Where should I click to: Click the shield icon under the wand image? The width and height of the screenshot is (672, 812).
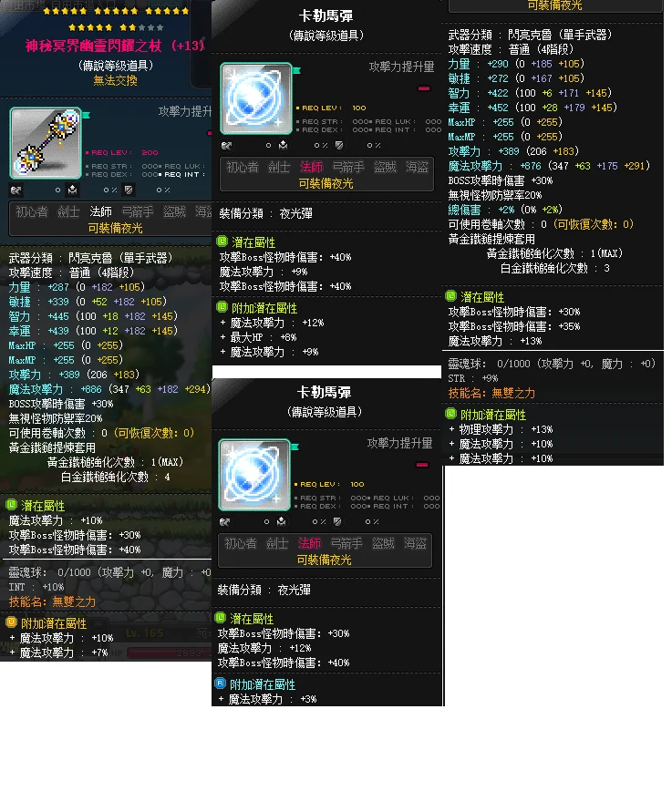(129, 190)
